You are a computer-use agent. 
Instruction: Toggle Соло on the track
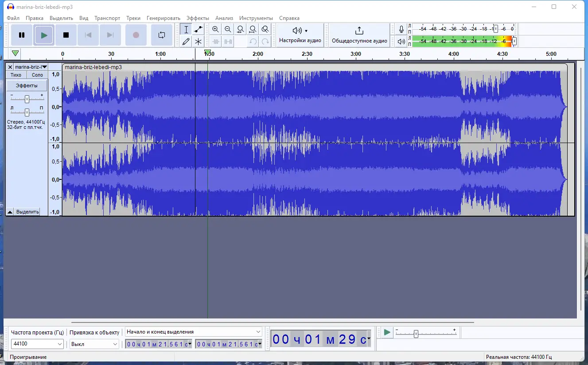pos(37,75)
